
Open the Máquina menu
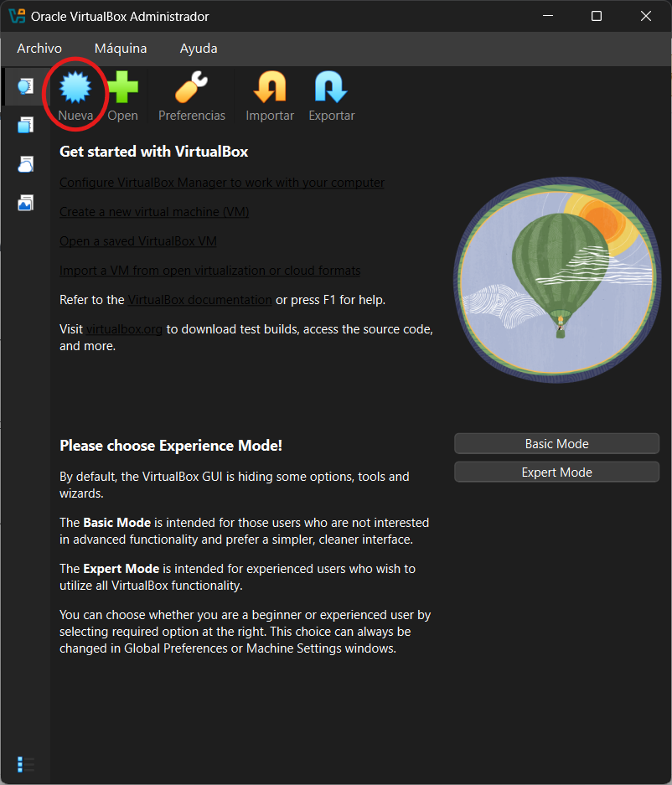(x=120, y=48)
